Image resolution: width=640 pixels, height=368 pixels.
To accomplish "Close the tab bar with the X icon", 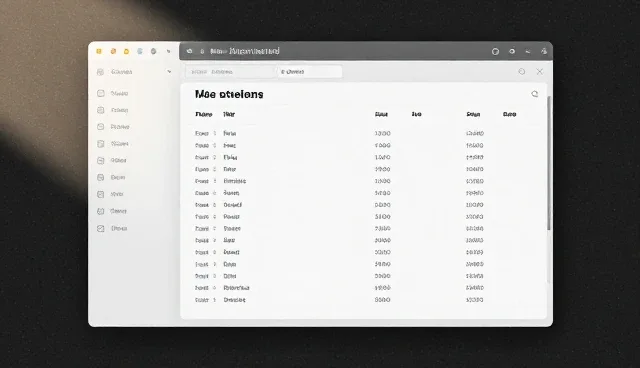I will (x=540, y=71).
